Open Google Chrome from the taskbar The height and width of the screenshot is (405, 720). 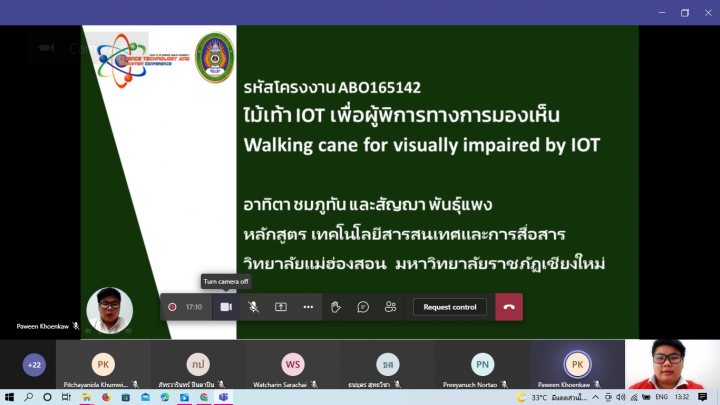click(x=204, y=397)
